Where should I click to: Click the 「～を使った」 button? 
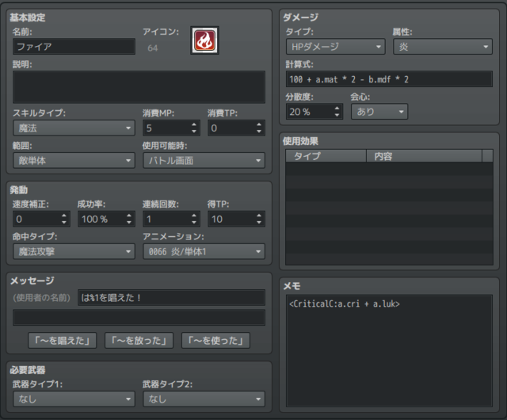click(215, 341)
